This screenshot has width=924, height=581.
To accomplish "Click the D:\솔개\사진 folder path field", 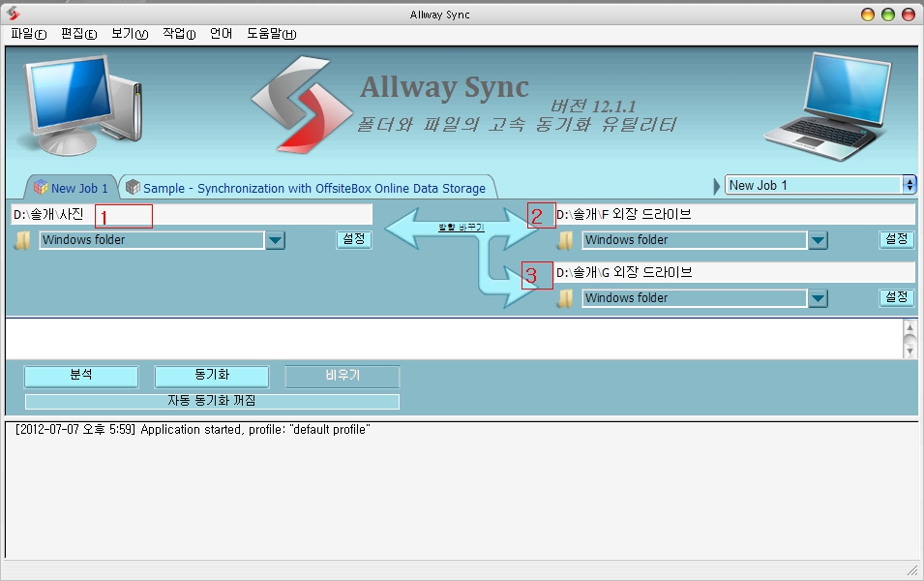I will [192, 214].
